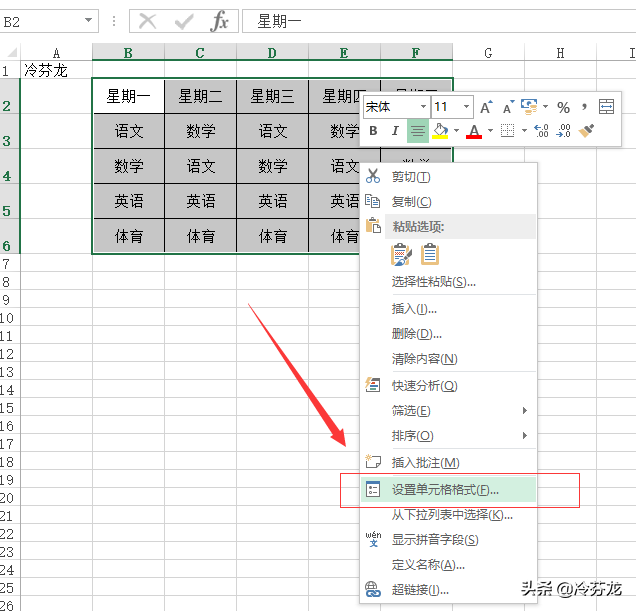Image resolution: width=636 pixels, height=611 pixels.
Task: Expand 筛选(E) submenu arrow
Action: (x=524, y=411)
